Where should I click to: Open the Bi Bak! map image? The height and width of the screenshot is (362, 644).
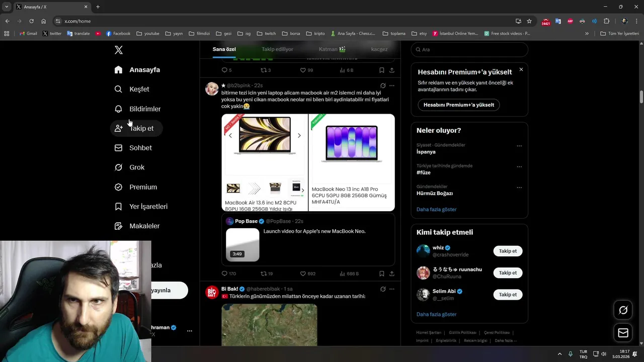coord(269,325)
